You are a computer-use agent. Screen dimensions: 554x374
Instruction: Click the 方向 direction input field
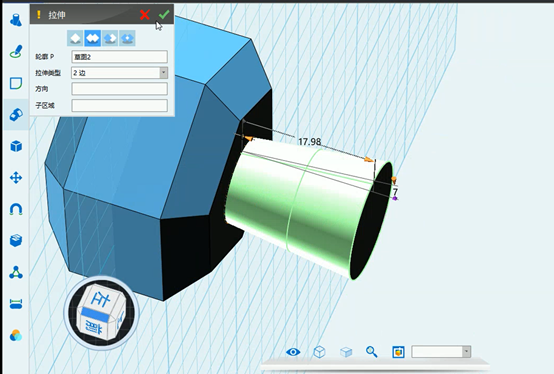click(x=119, y=89)
